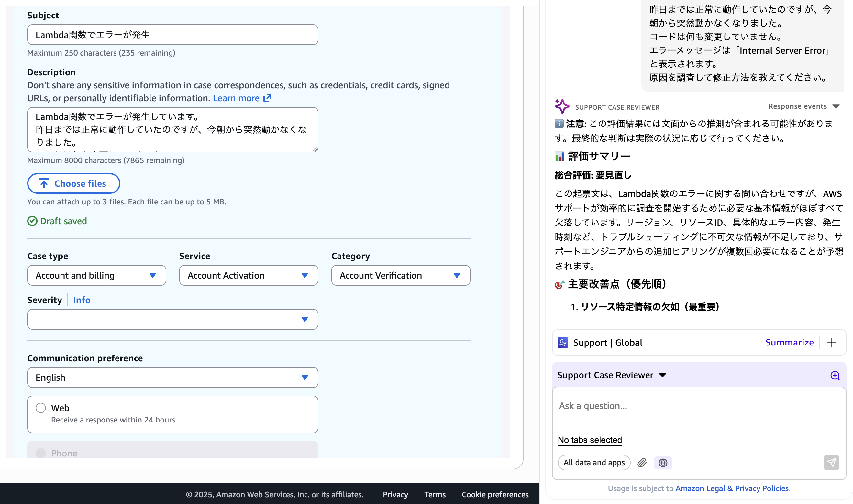Select the Phone communication radio button

(x=41, y=453)
